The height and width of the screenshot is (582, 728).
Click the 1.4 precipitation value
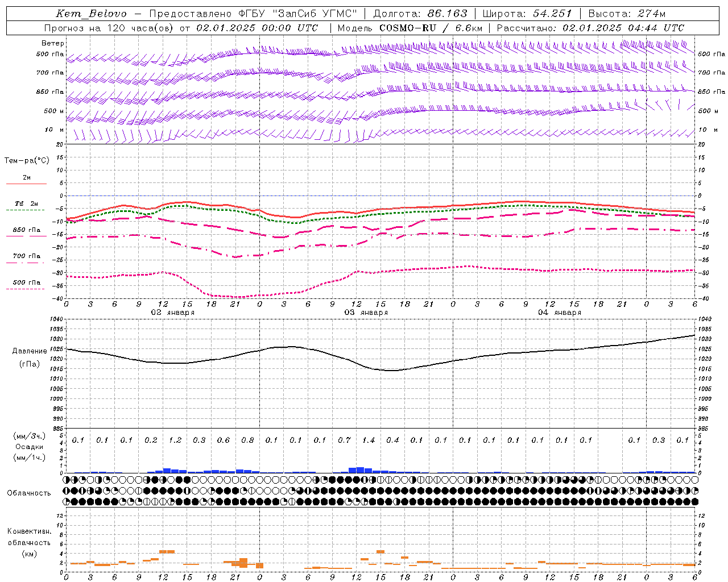click(369, 440)
